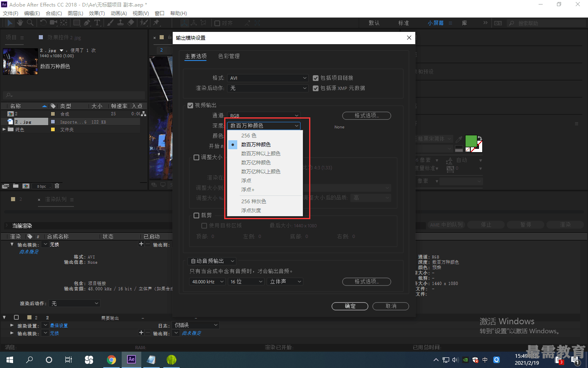Click the 尚未指定 output path link
The height and width of the screenshot is (368, 588).
[x=192, y=333]
